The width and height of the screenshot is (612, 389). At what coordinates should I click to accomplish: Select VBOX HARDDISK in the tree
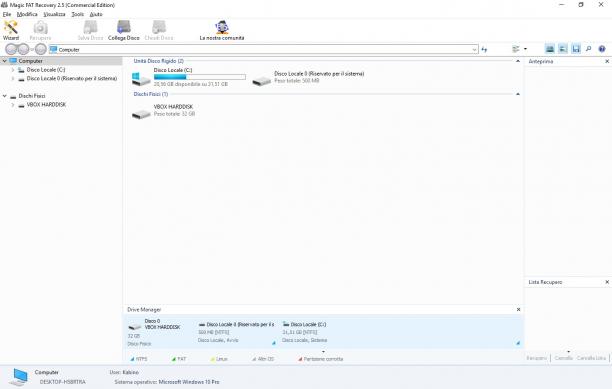click(46, 105)
